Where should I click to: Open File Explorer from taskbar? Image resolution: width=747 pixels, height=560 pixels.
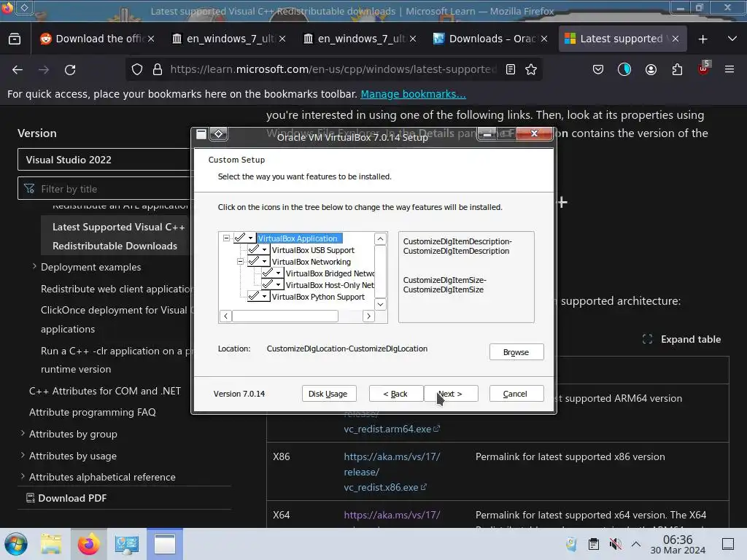51,544
